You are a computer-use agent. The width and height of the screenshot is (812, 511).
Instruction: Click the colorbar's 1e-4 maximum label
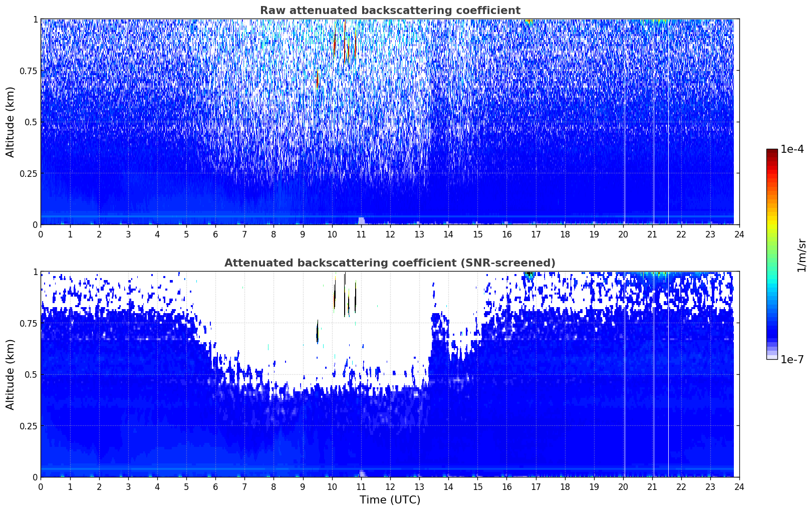[x=792, y=149]
